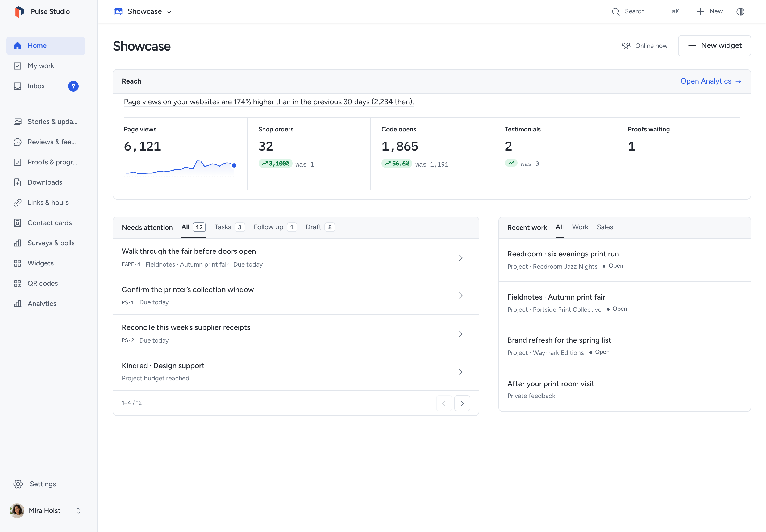The width and height of the screenshot is (766, 532).
Task: Go to previous page of Needs attention
Action: [x=444, y=403]
